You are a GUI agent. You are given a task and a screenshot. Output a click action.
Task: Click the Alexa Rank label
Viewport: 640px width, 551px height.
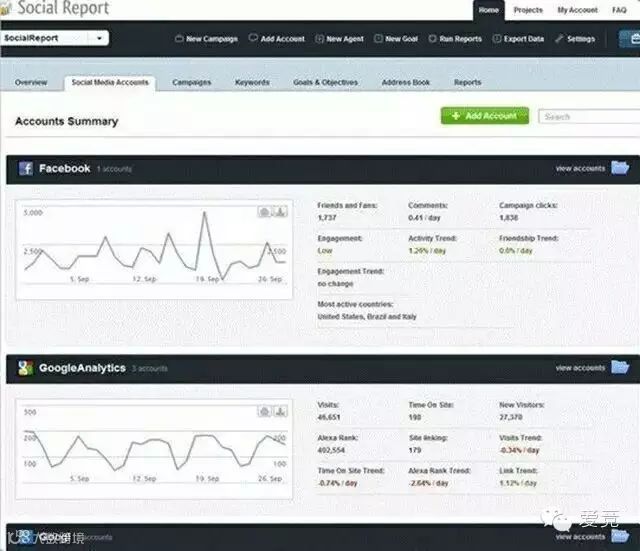point(338,438)
